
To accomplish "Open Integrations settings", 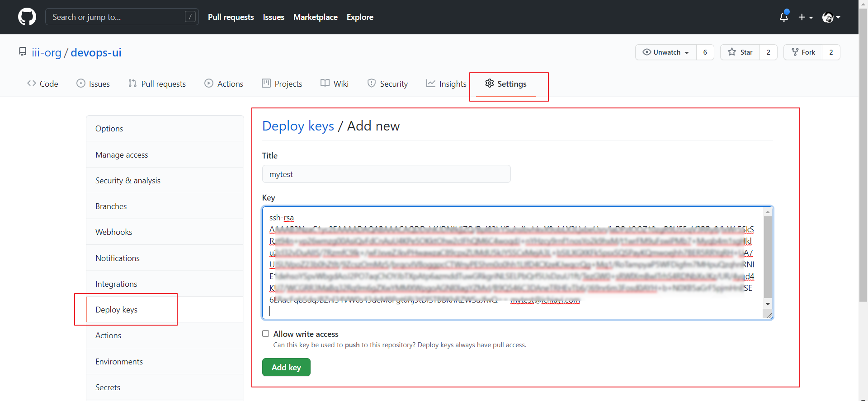I will tap(165, 284).
